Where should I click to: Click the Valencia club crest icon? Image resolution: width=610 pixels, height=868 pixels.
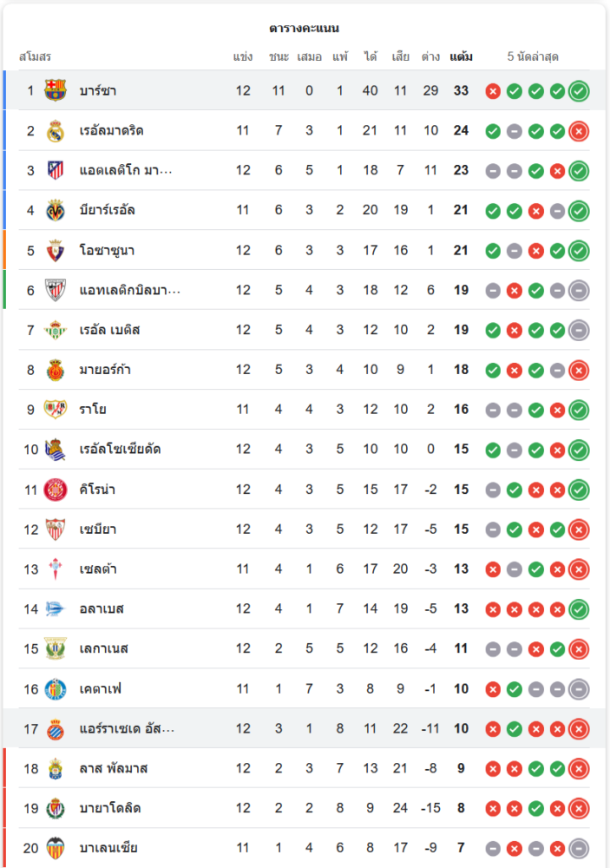pos(56,848)
